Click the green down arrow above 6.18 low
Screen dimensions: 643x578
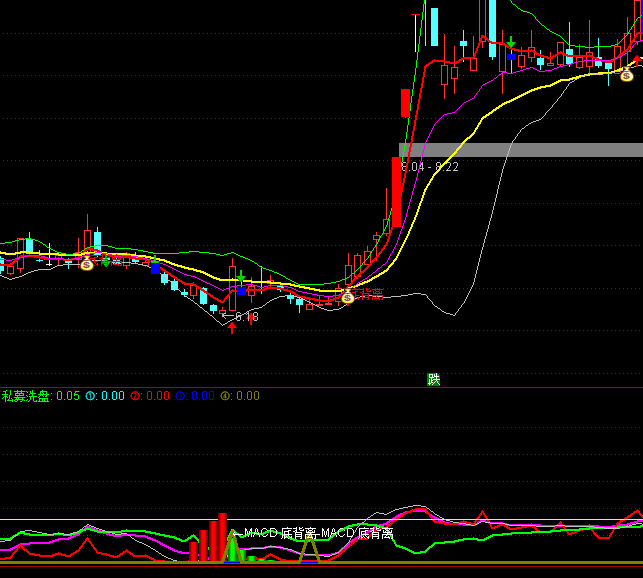click(241, 276)
